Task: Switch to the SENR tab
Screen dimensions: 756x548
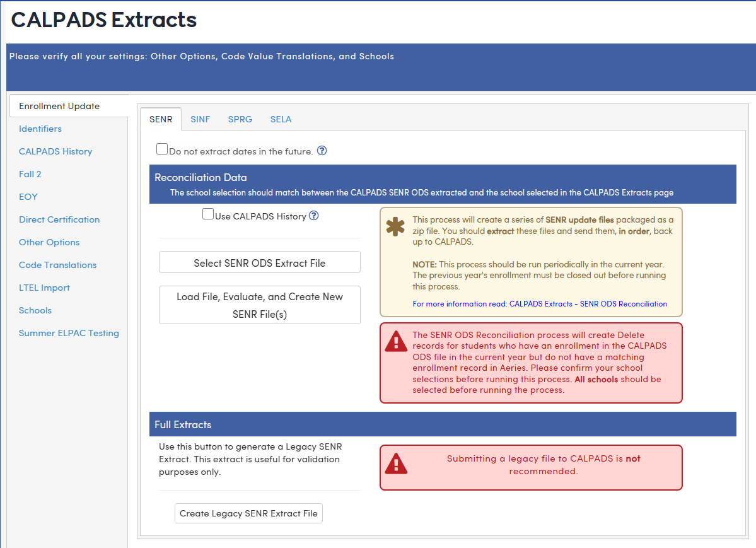Action: (x=161, y=119)
